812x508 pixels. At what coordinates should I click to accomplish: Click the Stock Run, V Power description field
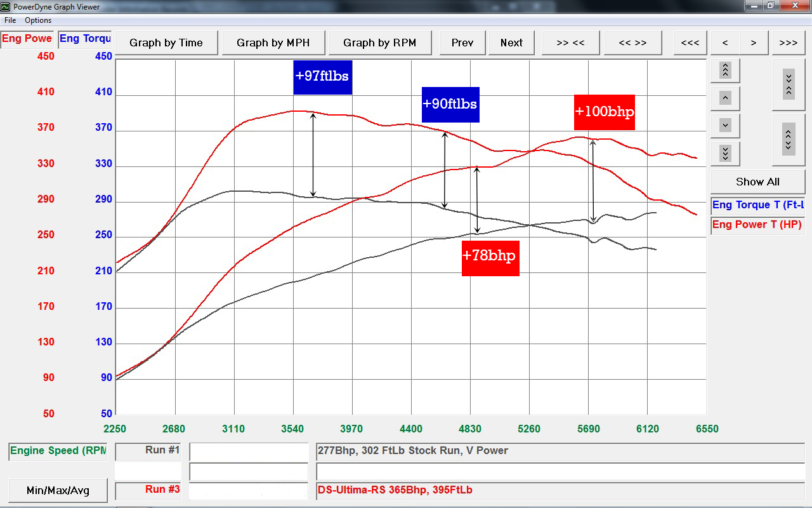560,451
